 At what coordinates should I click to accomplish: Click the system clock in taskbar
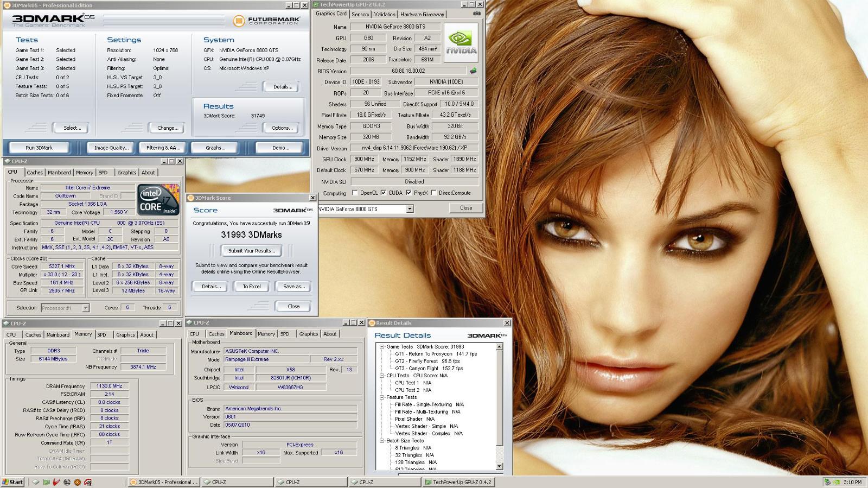coord(853,482)
